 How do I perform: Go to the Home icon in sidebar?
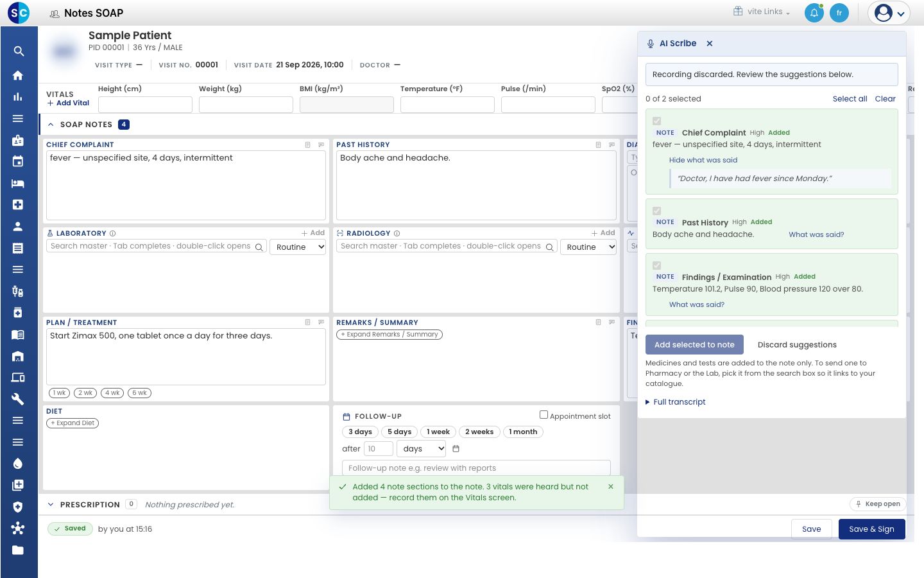[x=18, y=75]
